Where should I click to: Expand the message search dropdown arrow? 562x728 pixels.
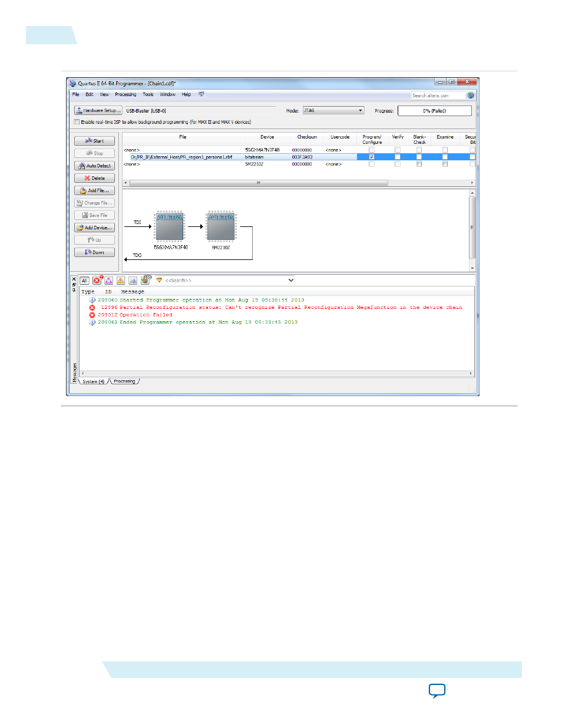[291, 281]
